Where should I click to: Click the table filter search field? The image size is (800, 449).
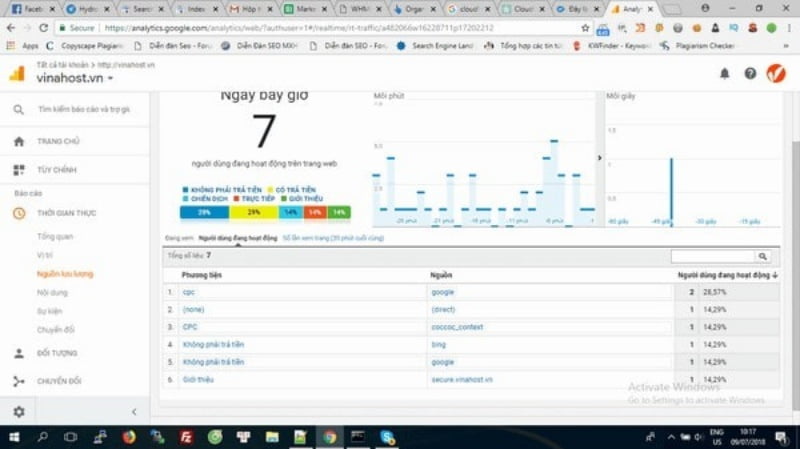[712, 256]
